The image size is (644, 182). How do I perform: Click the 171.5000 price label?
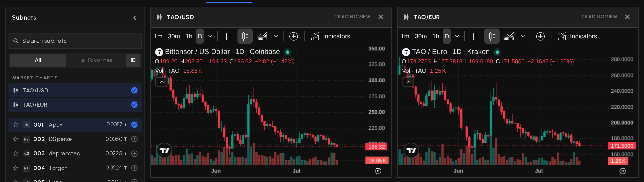tap(622, 146)
